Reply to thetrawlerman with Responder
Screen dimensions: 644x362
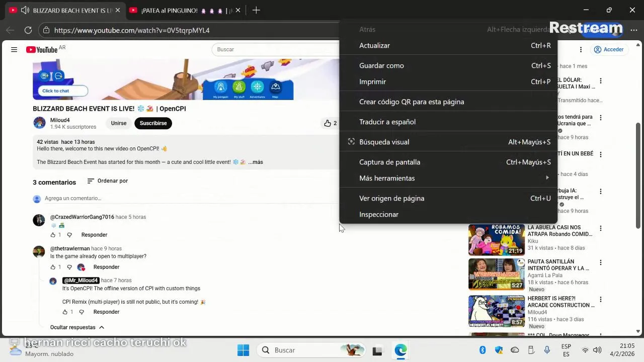click(x=106, y=267)
